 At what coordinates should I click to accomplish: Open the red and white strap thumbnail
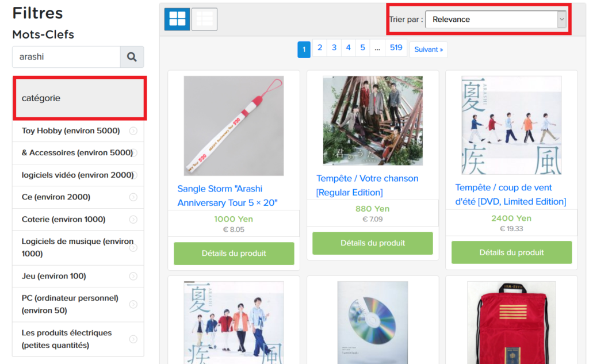tap(234, 126)
